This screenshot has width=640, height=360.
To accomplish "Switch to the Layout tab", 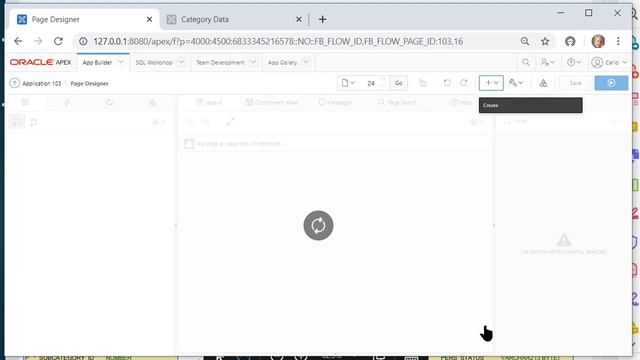I will click(209, 102).
